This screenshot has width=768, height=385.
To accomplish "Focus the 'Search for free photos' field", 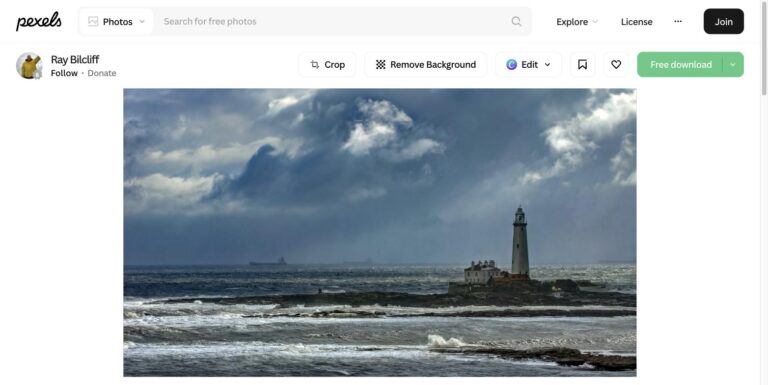I will (332, 22).
